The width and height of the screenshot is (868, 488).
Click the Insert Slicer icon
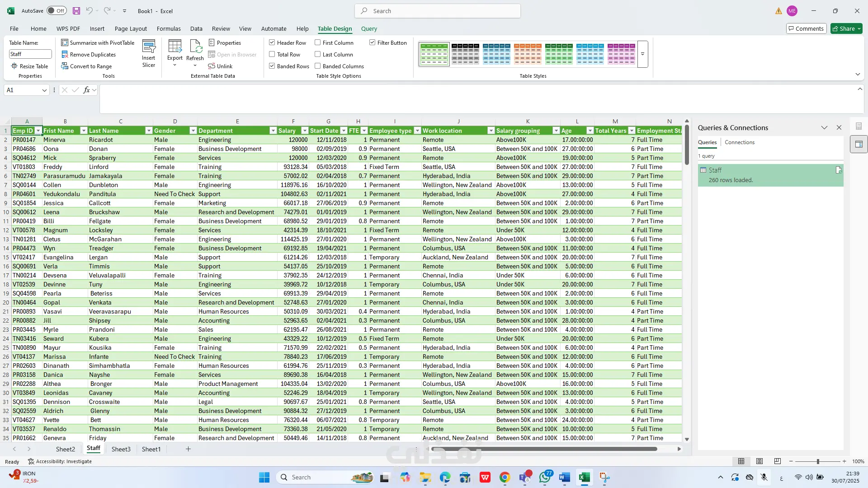tap(148, 53)
